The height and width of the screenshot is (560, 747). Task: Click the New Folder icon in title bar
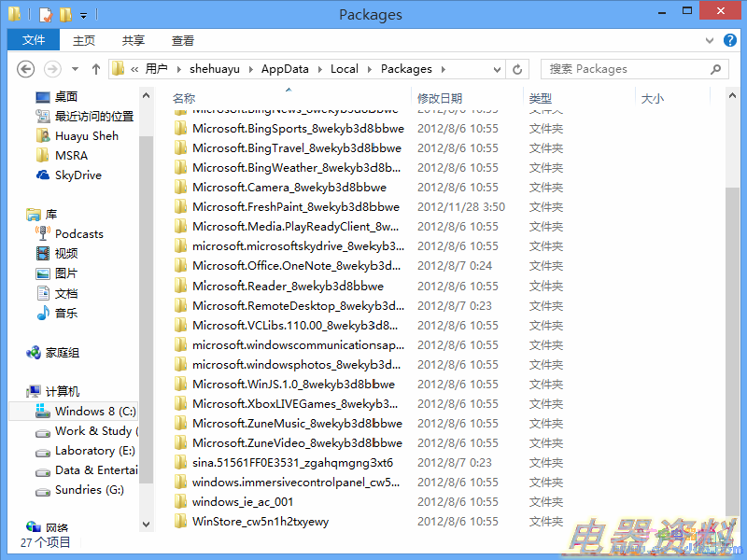pos(64,15)
